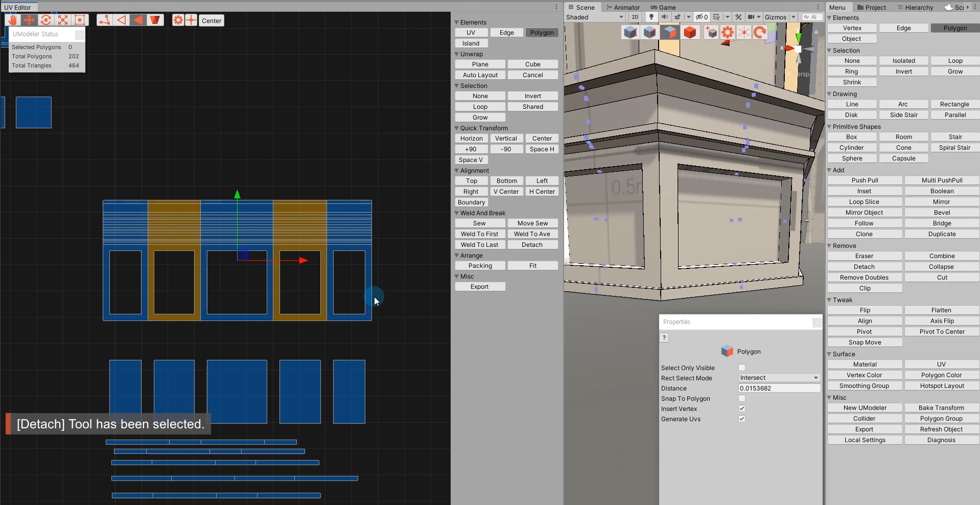Click the Auto Layout unwrap button
Viewport: 980px width, 505px height.
[480, 75]
